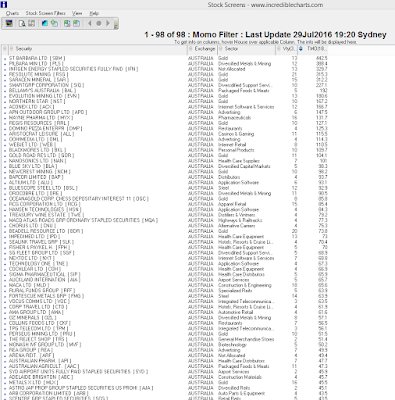Click the Construction Materials sector cell
The image size is (395, 400).
pos(240,377)
